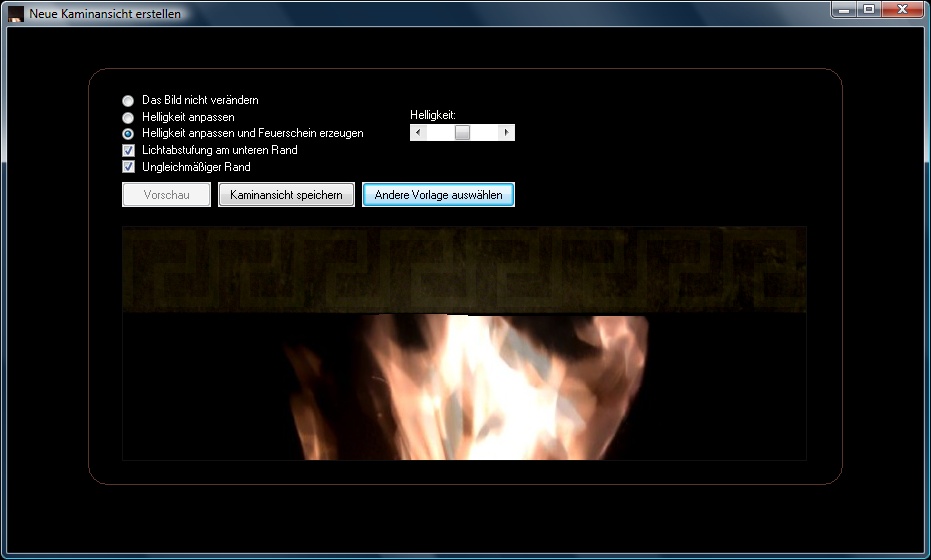Click Helligkeit track right of the thumb
The width and height of the screenshot is (931, 560).
(485, 132)
